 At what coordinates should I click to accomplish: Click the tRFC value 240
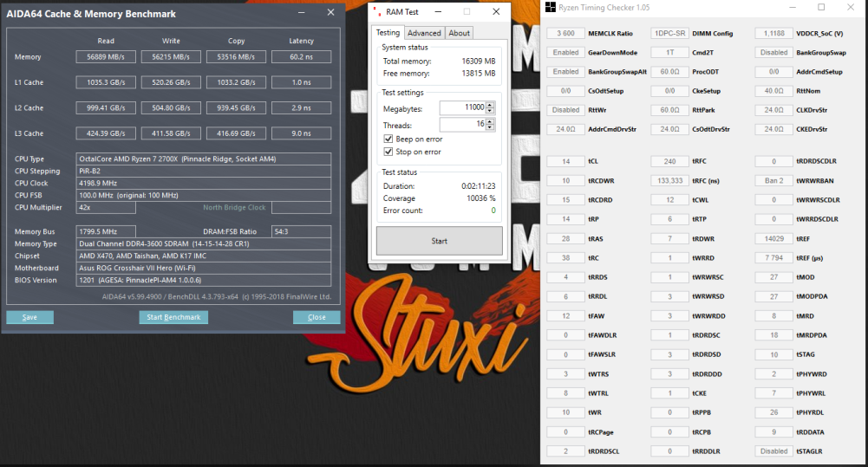[669, 161]
